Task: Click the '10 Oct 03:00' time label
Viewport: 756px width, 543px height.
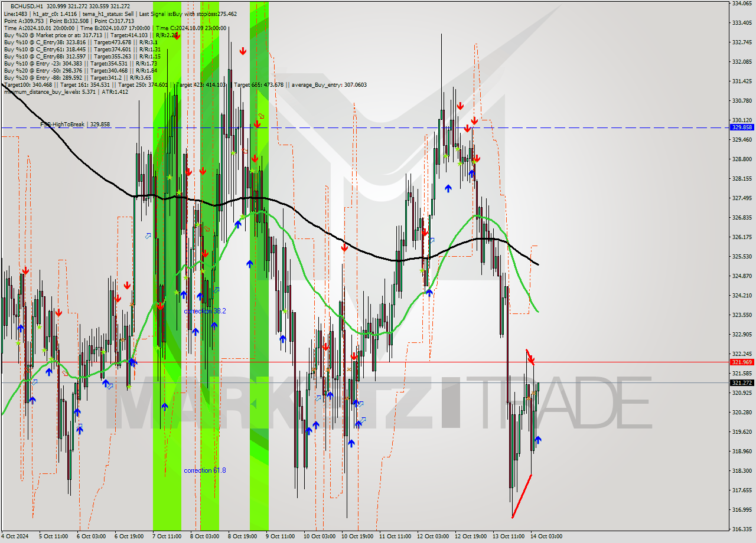Action: [319, 537]
